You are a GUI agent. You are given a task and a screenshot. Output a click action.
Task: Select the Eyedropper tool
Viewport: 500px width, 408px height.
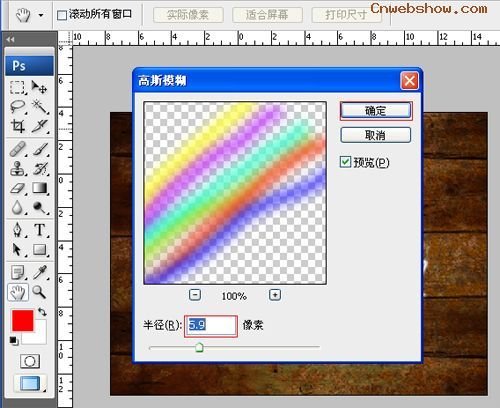pos(40,272)
